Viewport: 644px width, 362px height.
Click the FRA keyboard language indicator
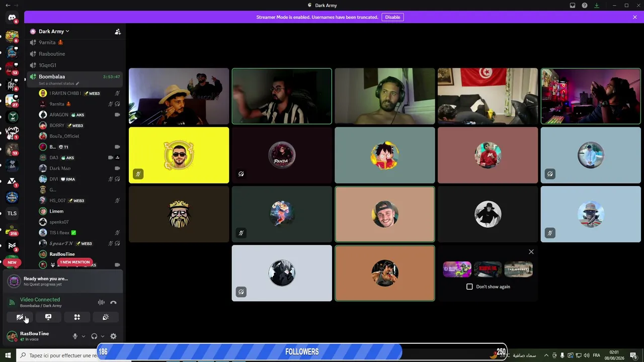click(x=596, y=355)
